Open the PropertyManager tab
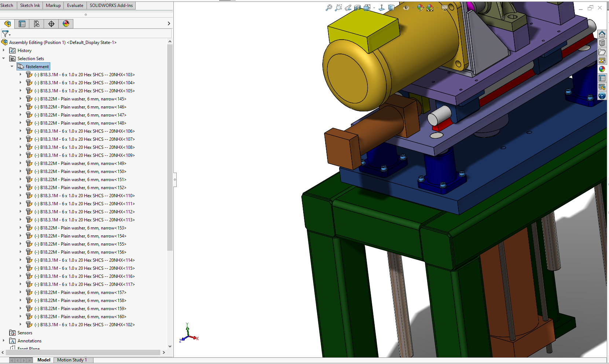This screenshot has height=364, width=609. click(x=22, y=24)
